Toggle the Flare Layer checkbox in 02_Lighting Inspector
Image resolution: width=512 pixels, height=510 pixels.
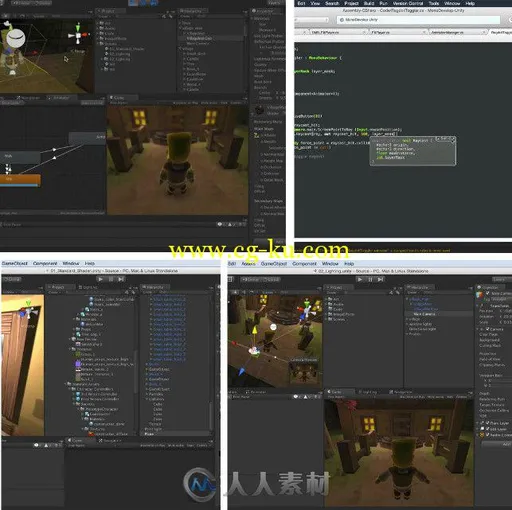(487, 423)
